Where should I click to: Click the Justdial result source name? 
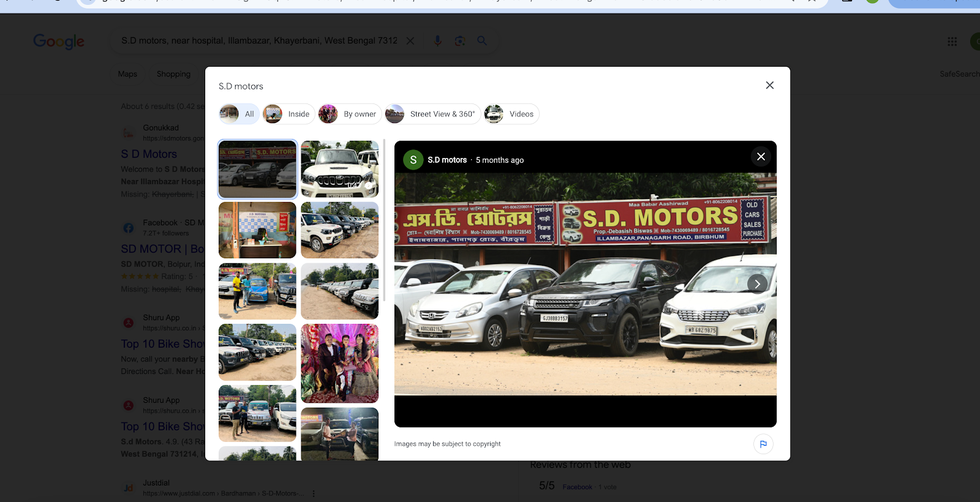156,483
